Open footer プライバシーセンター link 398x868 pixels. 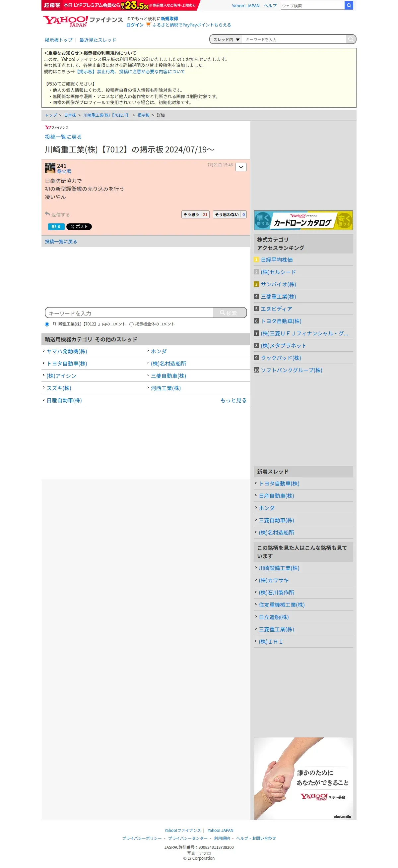point(188,839)
